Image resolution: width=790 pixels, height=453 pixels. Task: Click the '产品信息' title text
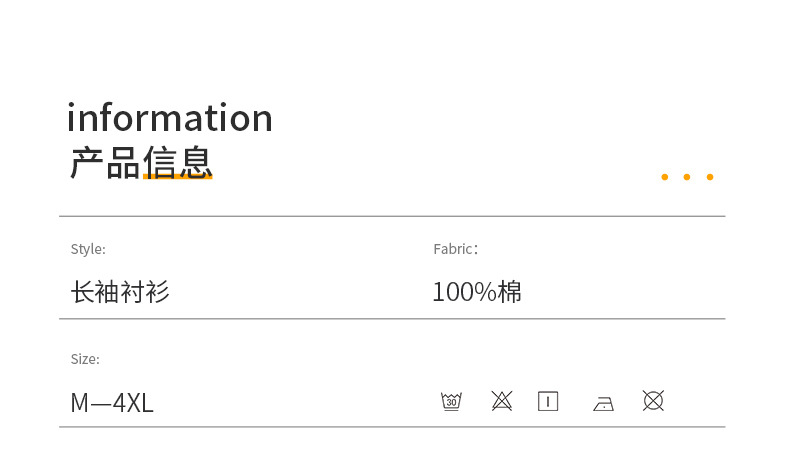(x=141, y=162)
